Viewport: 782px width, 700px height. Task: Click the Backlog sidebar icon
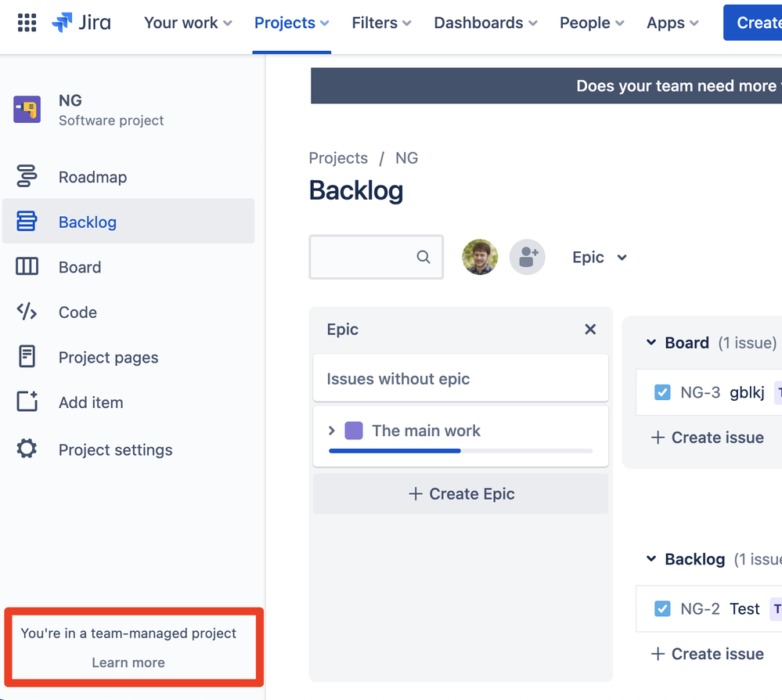pyautogui.click(x=27, y=221)
